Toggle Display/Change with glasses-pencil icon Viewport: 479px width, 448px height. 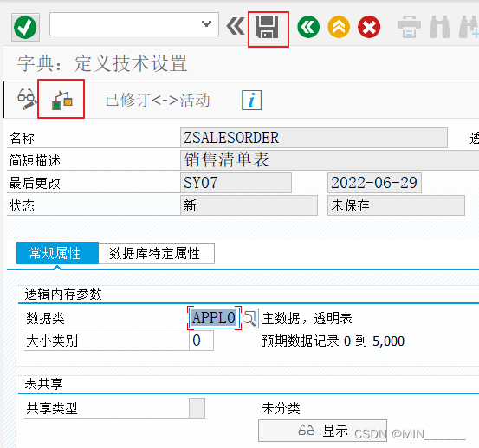[x=27, y=99]
